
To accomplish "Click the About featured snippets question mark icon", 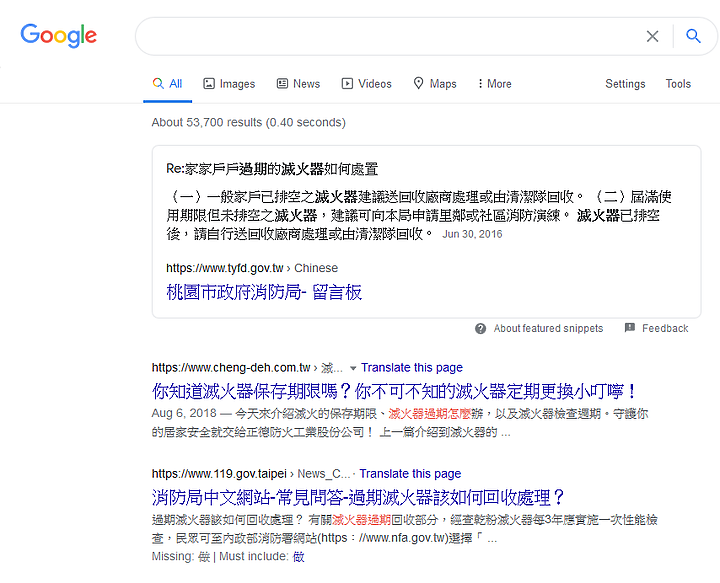I will click(x=480, y=329).
